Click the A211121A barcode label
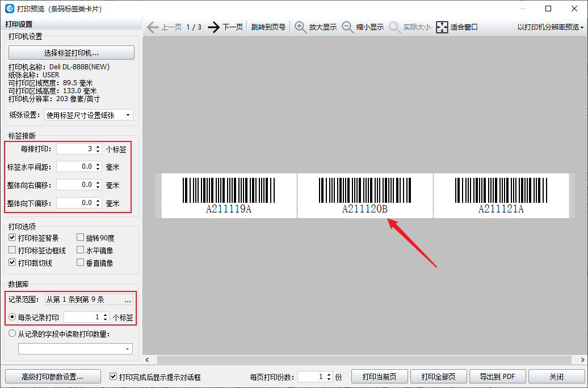The height and width of the screenshot is (388, 588). pyautogui.click(x=501, y=195)
